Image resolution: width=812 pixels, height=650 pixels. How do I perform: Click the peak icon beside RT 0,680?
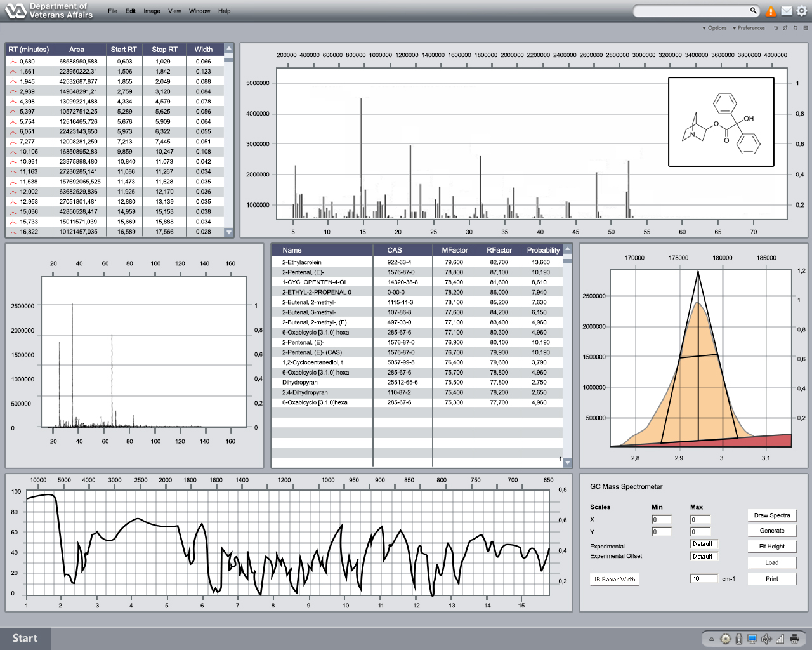pos(13,62)
